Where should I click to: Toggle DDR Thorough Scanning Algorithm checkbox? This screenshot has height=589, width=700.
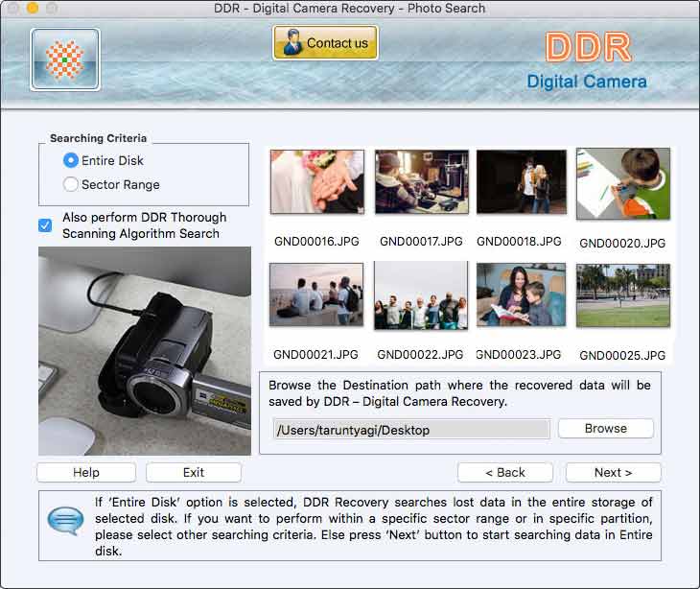45,225
